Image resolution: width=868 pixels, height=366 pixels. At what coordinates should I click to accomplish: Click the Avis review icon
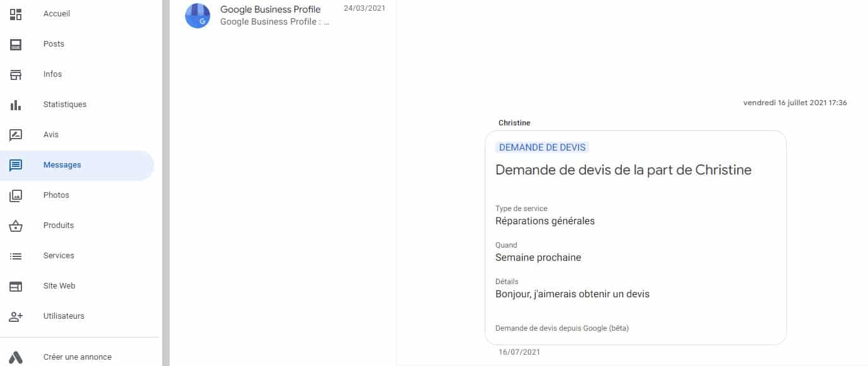click(16, 135)
